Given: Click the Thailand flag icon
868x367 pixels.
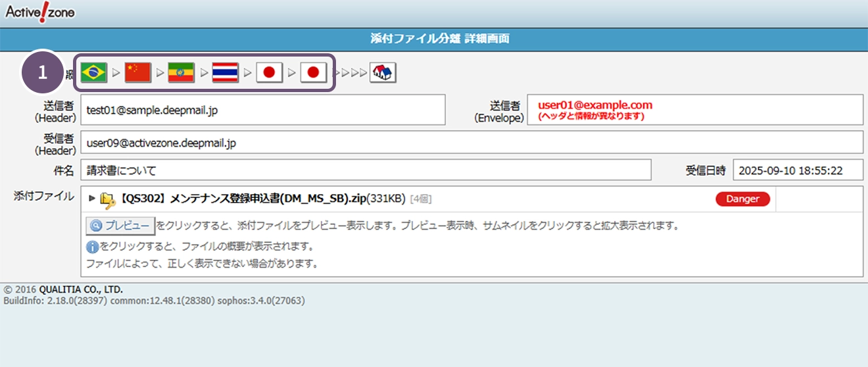Looking at the screenshot, I should coord(225,72).
